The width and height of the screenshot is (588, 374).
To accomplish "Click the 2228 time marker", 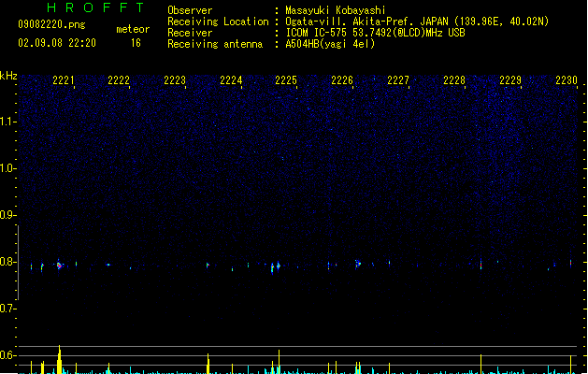I will coord(453,80).
